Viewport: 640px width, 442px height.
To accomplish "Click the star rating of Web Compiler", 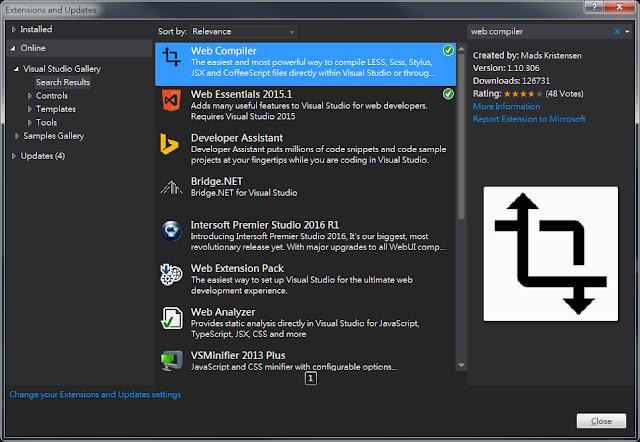I will point(523,94).
